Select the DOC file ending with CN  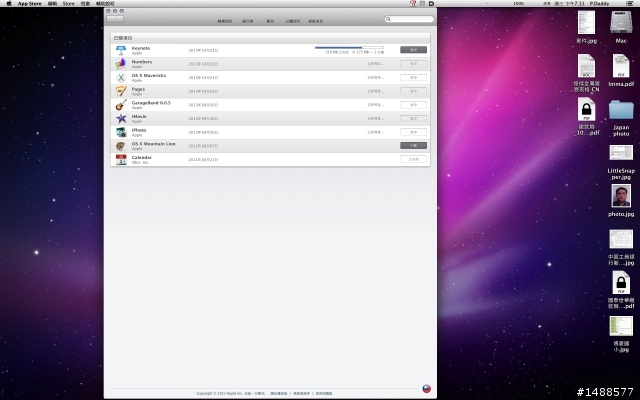tap(586, 66)
